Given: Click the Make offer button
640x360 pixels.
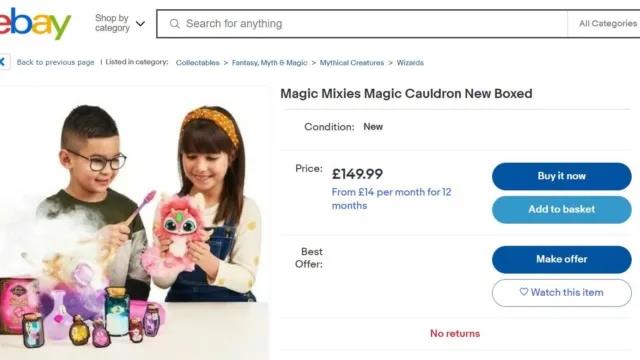Looking at the screenshot, I should 562,259.
